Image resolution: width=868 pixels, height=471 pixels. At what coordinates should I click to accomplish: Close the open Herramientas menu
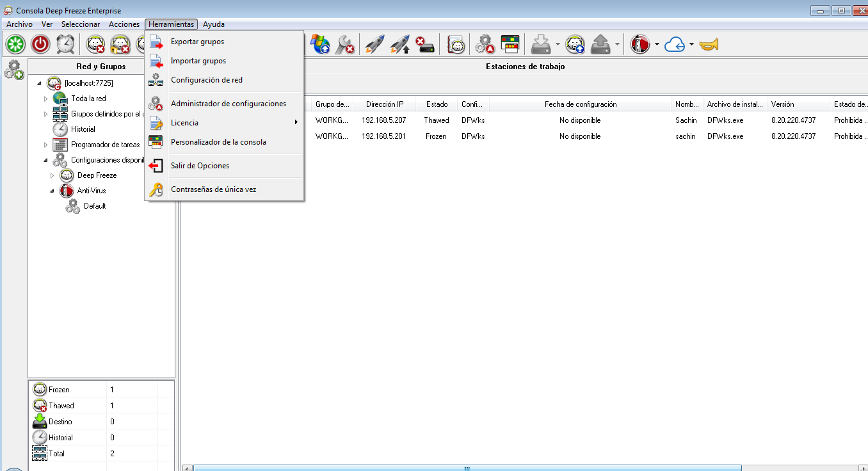pos(171,24)
